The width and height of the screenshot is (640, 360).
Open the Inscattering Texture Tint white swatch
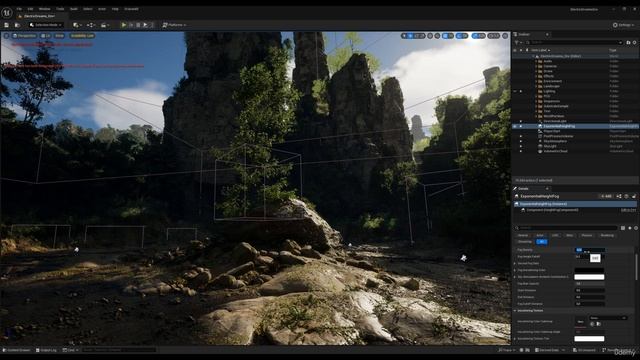point(589,339)
